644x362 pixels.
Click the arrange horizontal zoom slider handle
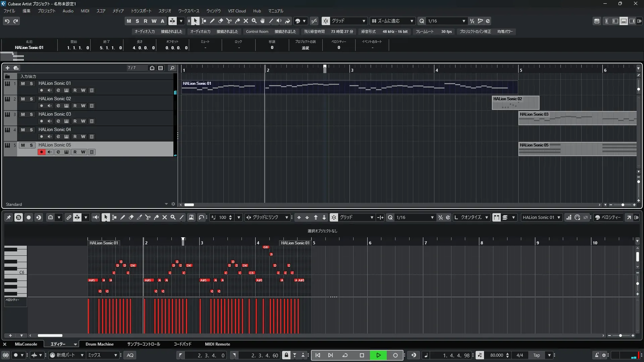click(623, 205)
